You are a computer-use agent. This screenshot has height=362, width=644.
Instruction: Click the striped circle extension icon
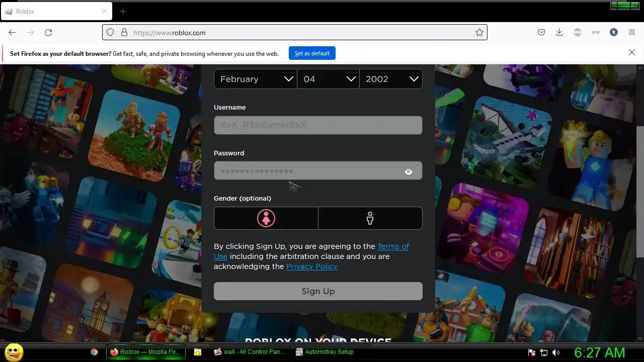click(578, 32)
